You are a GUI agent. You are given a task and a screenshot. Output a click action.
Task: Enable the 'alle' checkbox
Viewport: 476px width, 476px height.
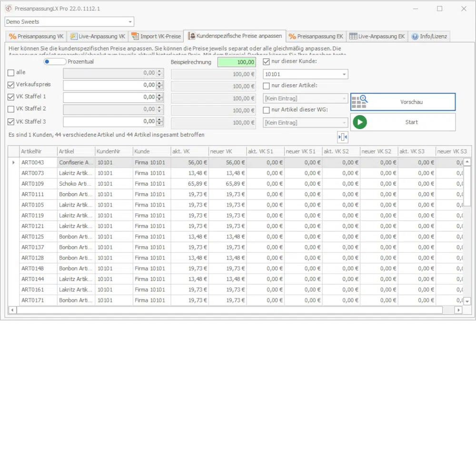pyautogui.click(x=11, y=73)
